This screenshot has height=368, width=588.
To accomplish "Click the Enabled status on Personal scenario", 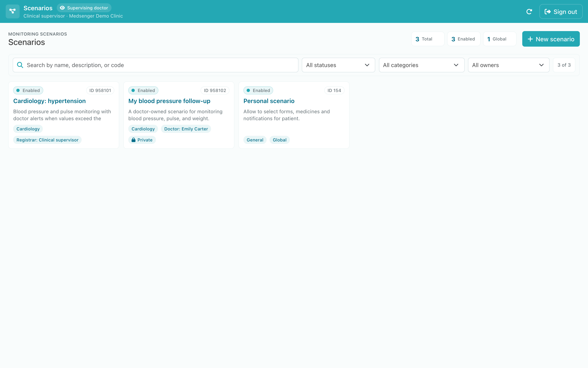I will coord(258,90).
